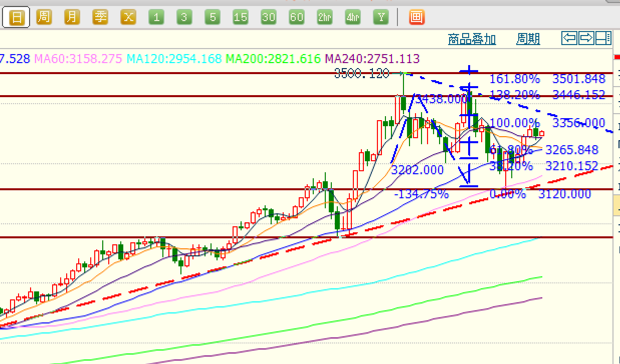This screenshot has width=620, height=364.
Task: Select the 60-minute timeframe button
Action: [x=297, y=18]
